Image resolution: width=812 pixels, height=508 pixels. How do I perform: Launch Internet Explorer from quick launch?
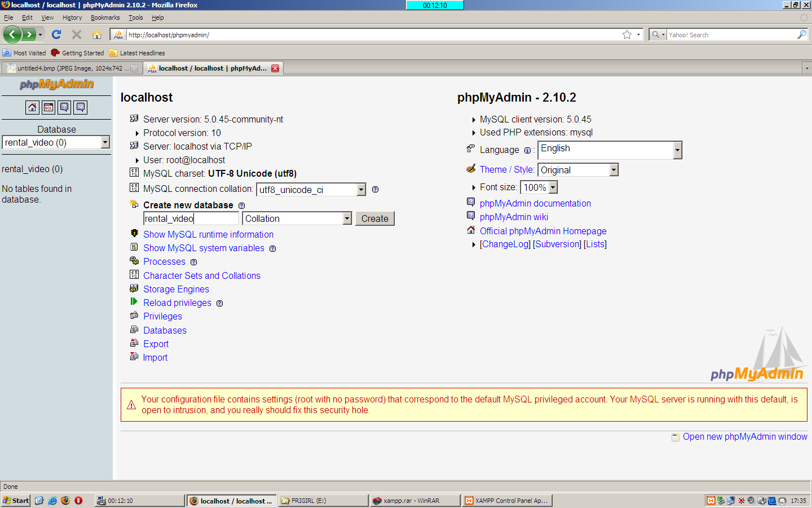(52, 501)
